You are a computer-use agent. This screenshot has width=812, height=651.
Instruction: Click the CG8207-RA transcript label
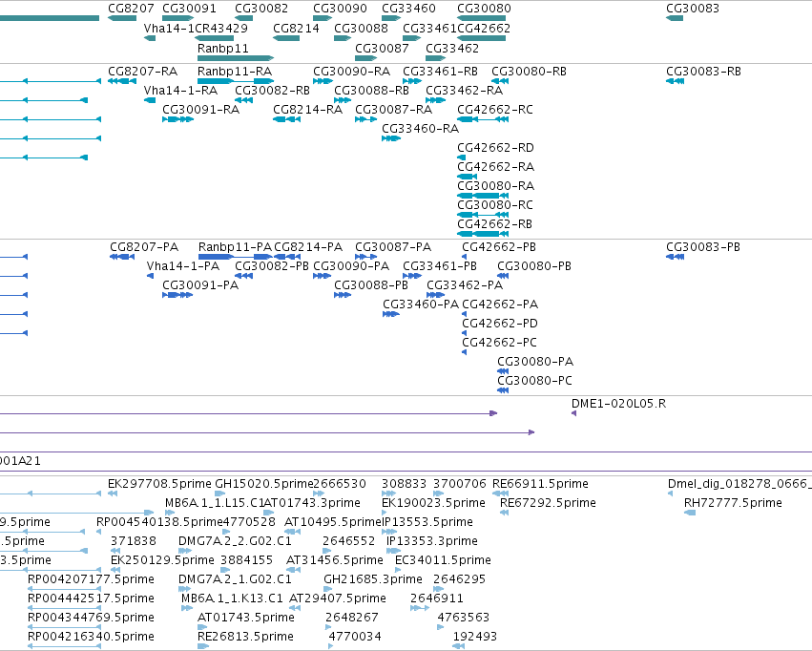[x=142, y=71]
